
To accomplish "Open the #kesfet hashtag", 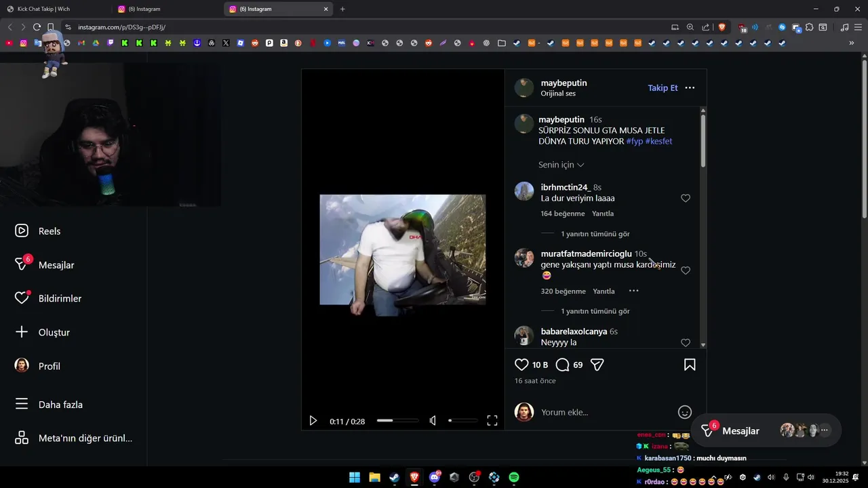I will point(658,142).
